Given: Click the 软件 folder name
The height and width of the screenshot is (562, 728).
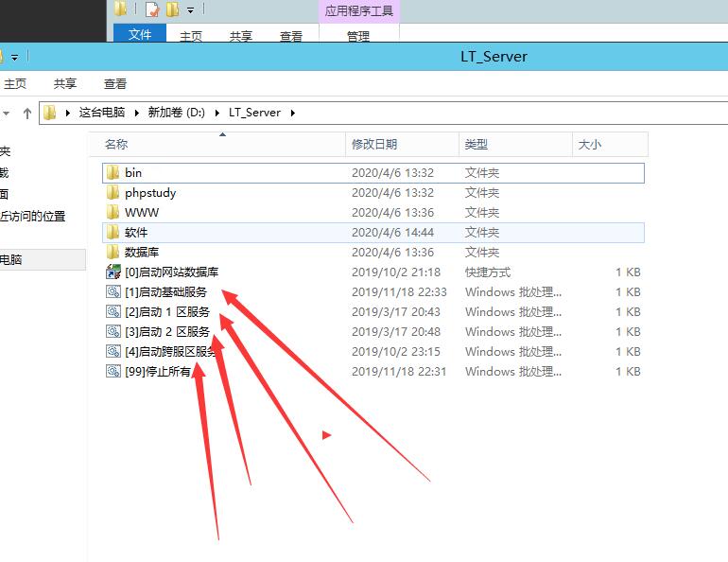Looking at the screenshot, I should (136, 232).
